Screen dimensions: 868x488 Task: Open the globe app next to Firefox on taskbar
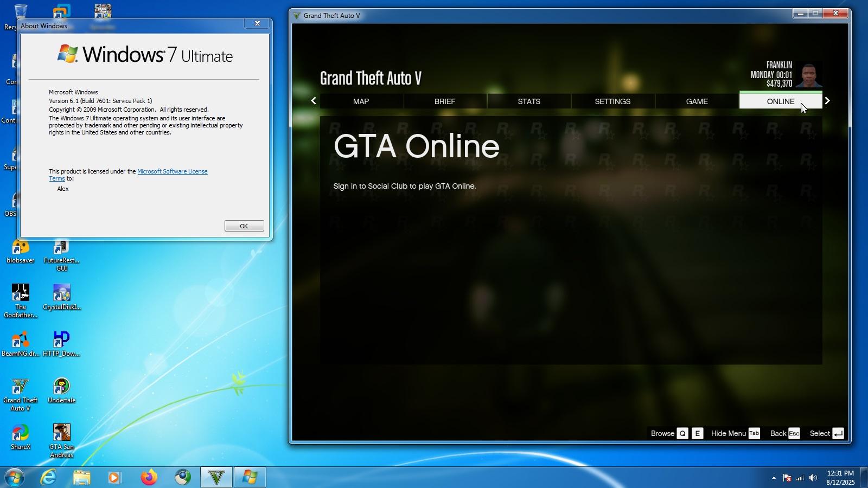tap(183, 477)
